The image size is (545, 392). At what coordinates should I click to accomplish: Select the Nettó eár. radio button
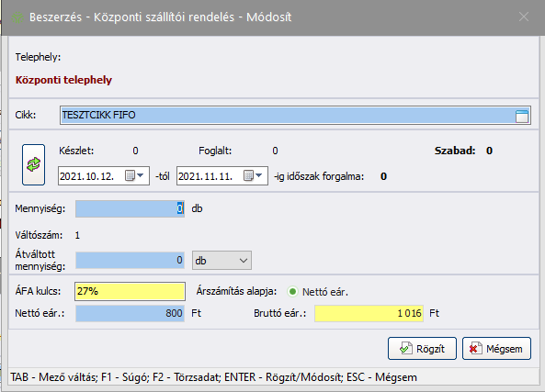click(x=292, y=292)
